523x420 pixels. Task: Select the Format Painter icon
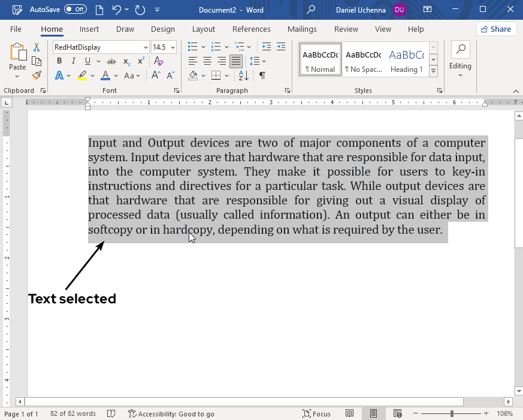(36, 75)
